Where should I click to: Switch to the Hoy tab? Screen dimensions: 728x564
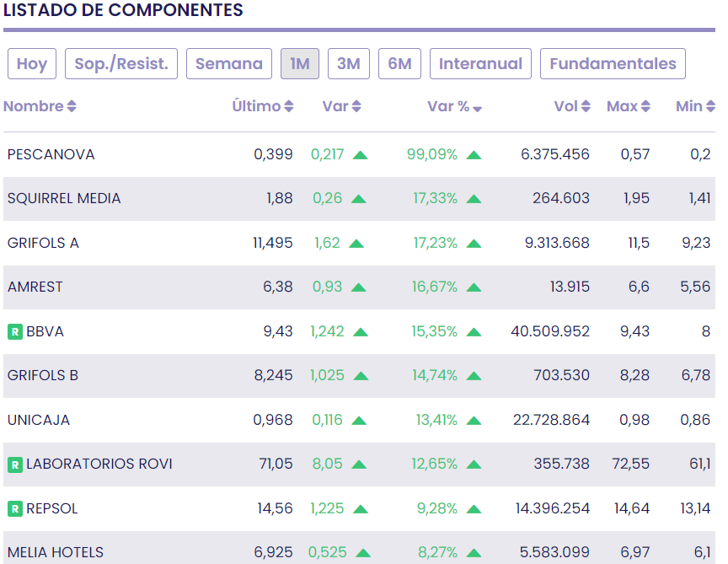32,64
